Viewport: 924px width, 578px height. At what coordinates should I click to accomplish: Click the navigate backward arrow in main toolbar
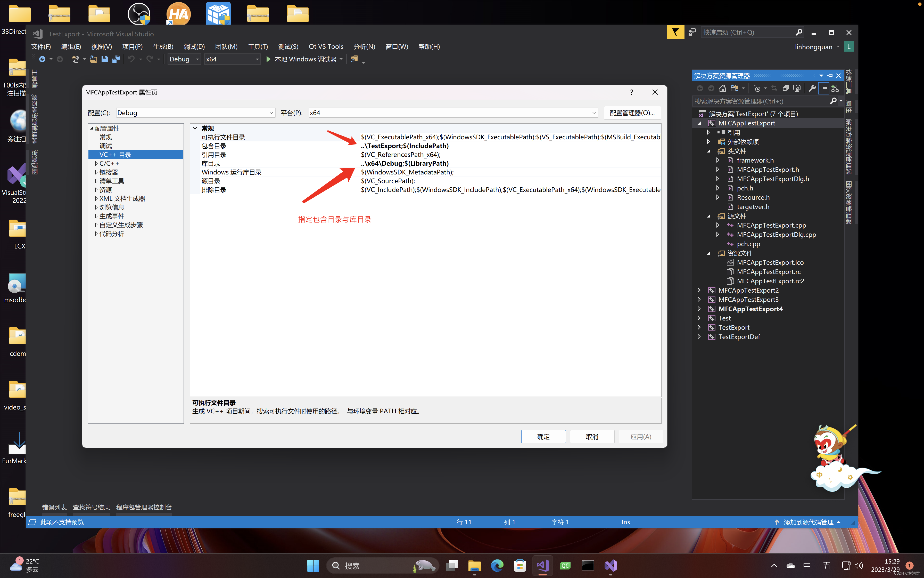tap(42, 59)
